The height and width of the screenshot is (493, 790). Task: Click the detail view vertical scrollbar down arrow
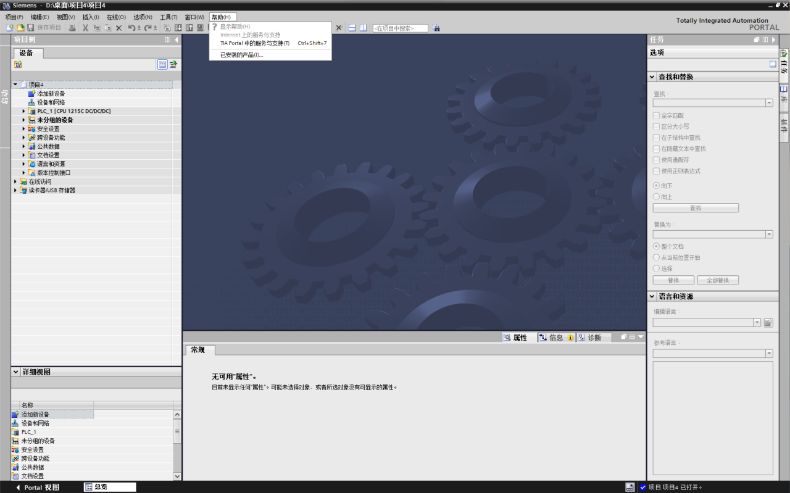[177, 476]
